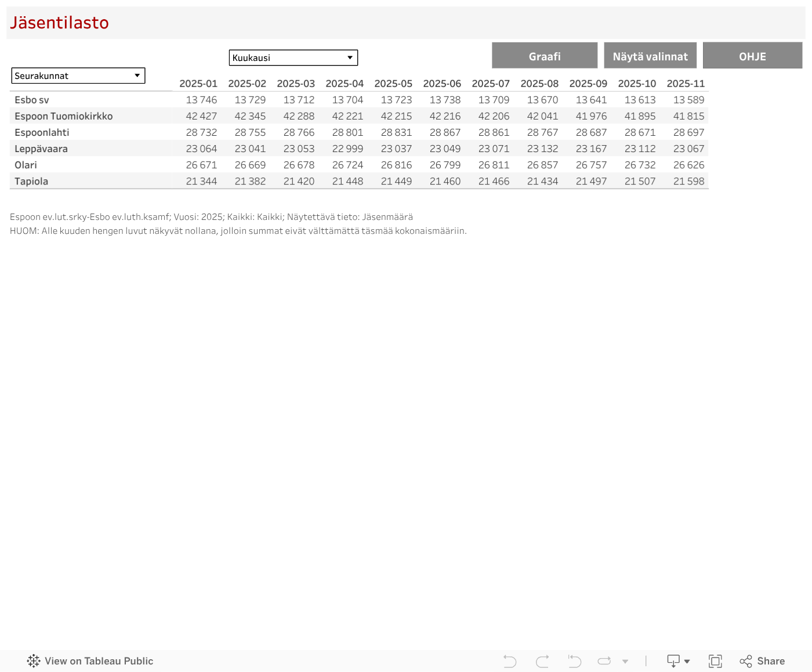Open the Kuukausi dropdown
The width and height of the screenshot is (812, 672).
pyautogui.click(x=293, y=57)
